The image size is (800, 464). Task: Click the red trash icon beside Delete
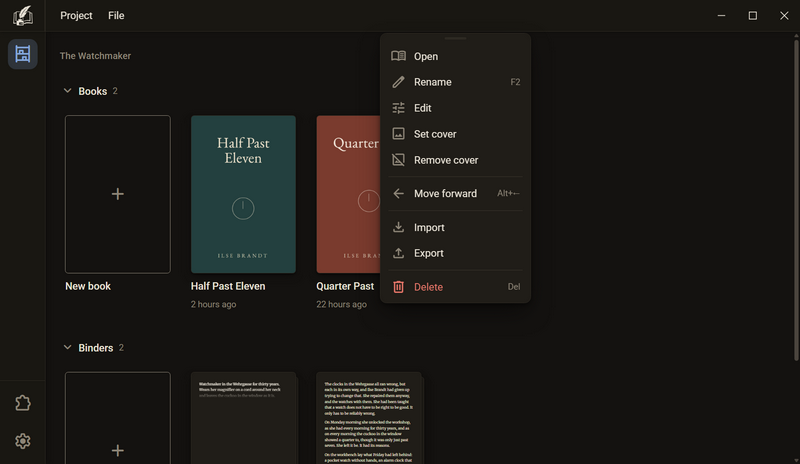pyautogui.click(x=398, y=287)
